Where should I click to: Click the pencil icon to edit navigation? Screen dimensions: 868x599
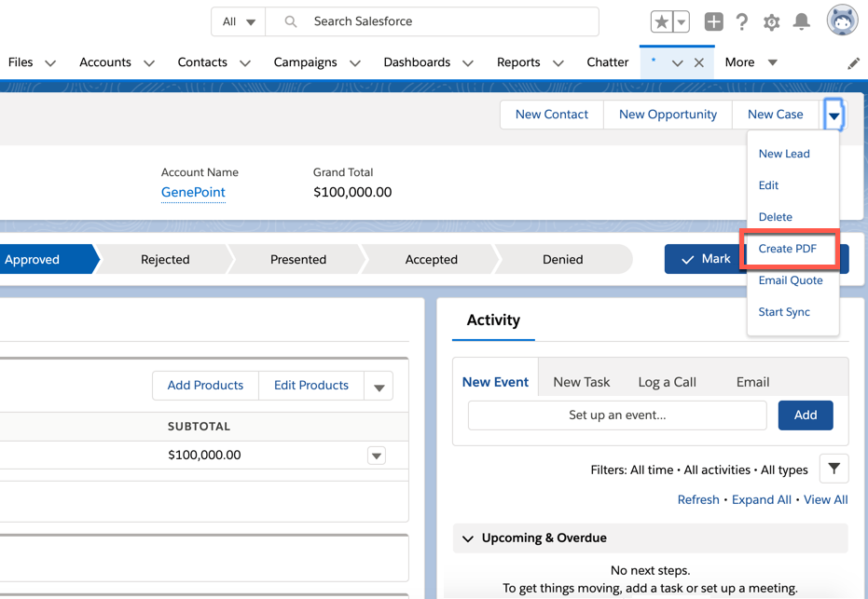[854, 63]
